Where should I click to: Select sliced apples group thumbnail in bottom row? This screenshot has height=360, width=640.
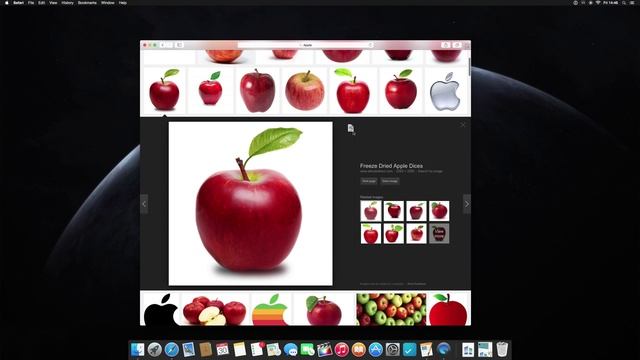(214, 309)
